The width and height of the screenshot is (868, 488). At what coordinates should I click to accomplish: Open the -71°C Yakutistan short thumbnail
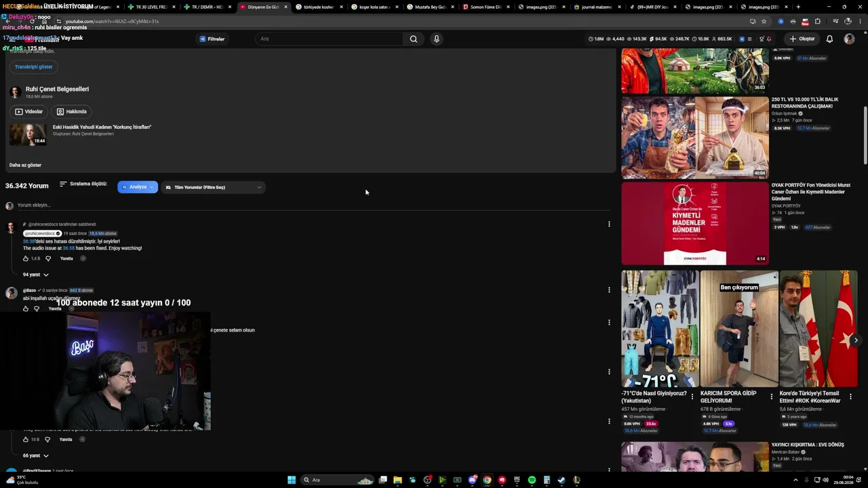coord(660,329)
